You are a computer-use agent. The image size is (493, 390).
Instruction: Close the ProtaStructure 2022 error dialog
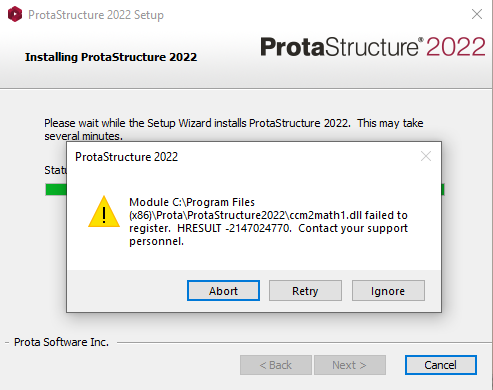pyautogui.click(x=426, y=156)
